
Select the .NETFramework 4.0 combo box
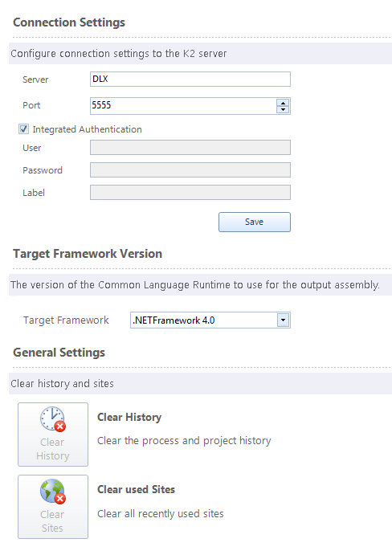pyautogui.click(x=210, y=320)
